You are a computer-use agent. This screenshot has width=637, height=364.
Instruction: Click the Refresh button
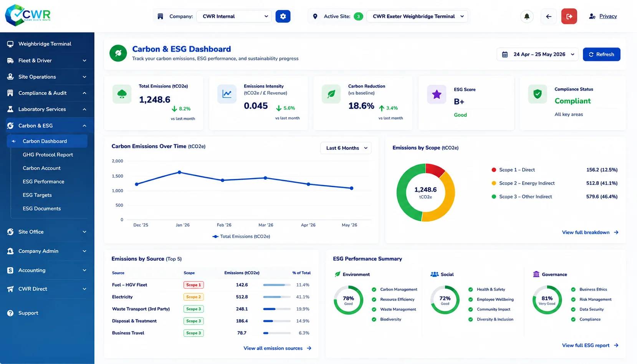coord(601,55)
